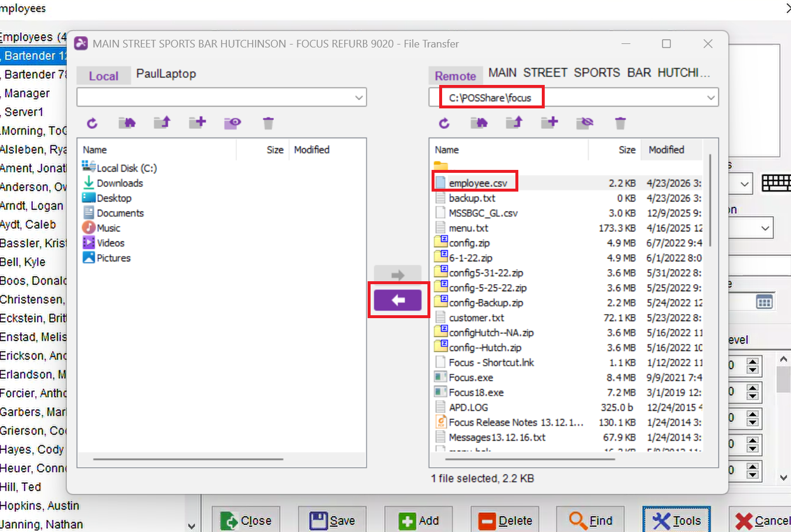
Task: Open the Downloads folder in Local pane
Action: click(x=120, y=183)
